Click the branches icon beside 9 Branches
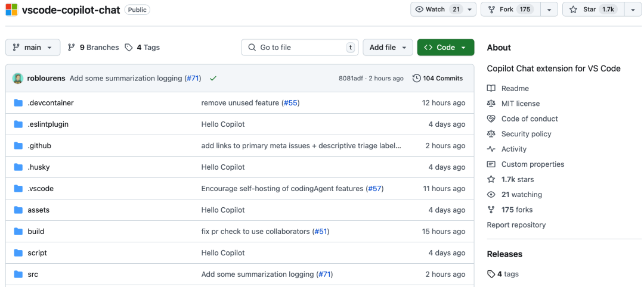The width and height of the screenshot is (644, 287). pos(72,48)
